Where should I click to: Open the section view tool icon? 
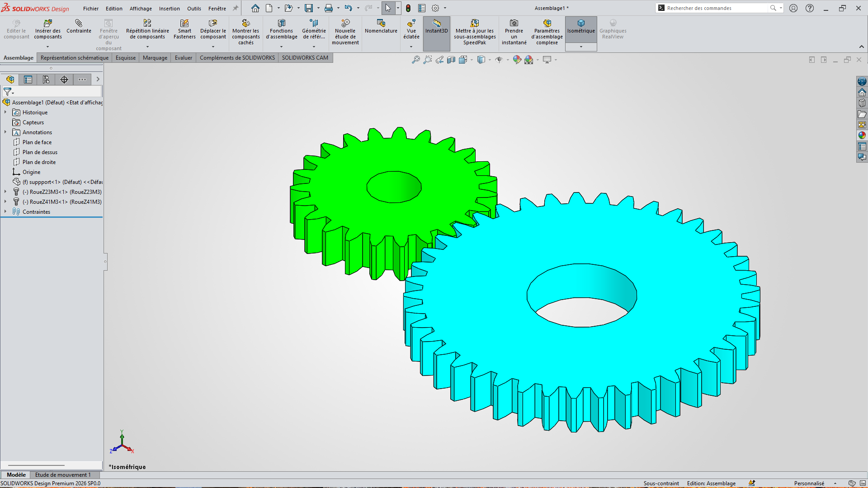(451, 60)
